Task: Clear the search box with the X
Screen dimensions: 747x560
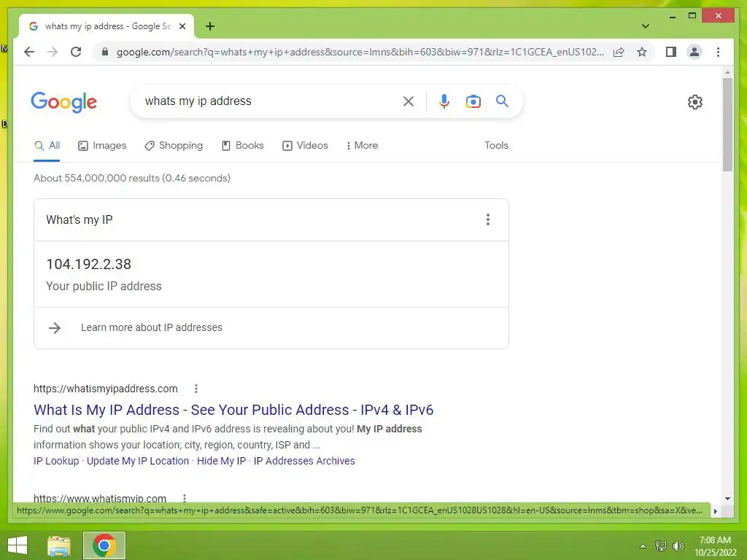Action: tap(409, 101)
